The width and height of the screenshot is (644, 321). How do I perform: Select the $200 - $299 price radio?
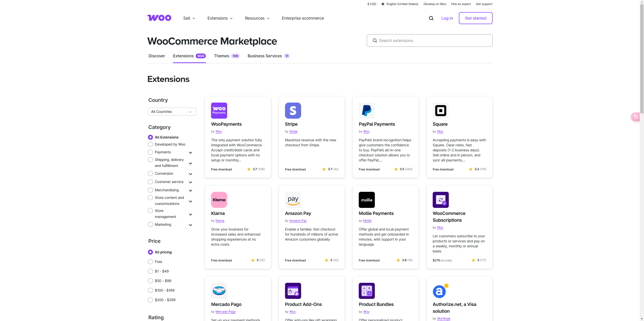click(150, 300)
